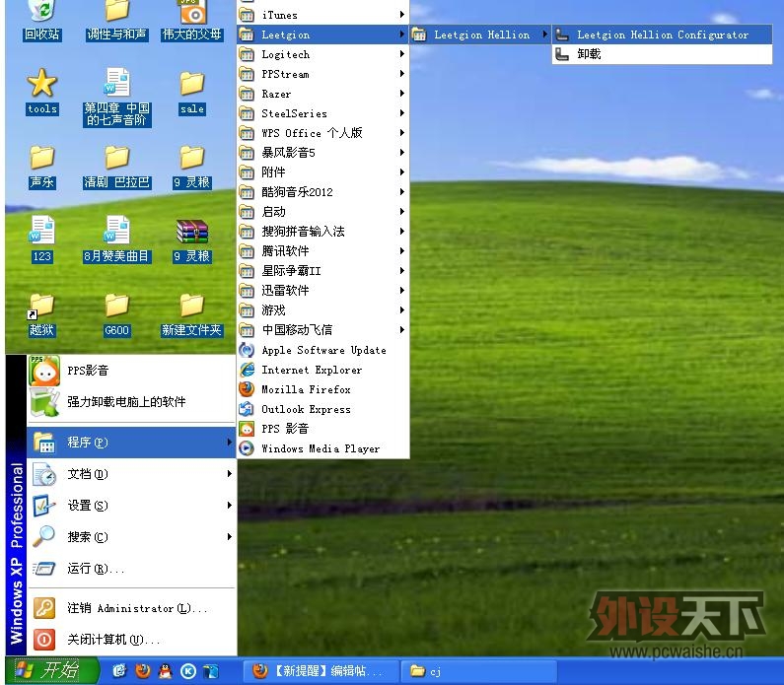This screenshot has width=784, height=685.
Task: Expand the 搜狗拼音输入法 folder
Action: [323, 232]
